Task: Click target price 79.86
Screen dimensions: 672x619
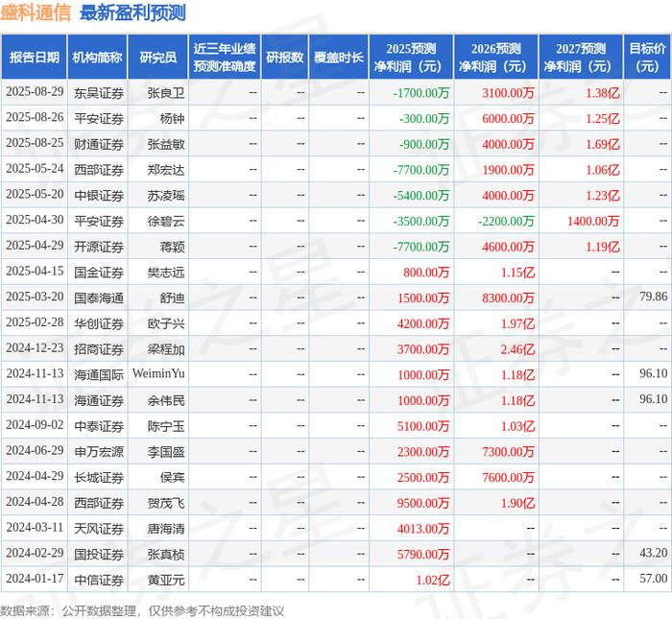Action: [x=653, y=297]
